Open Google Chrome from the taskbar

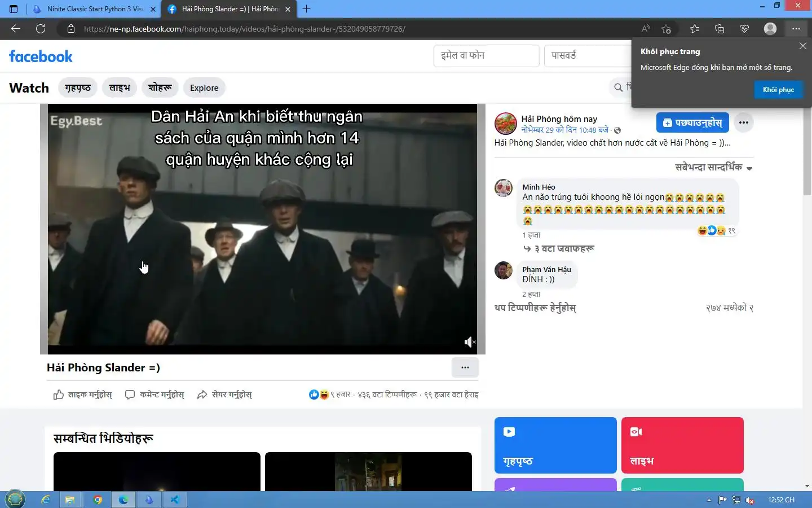coord(98,500)
